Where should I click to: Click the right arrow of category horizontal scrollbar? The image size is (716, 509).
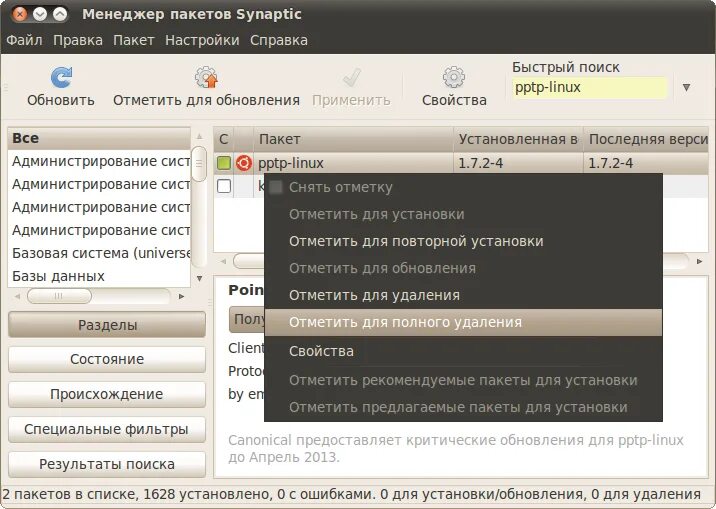click(x=181, y=296)
